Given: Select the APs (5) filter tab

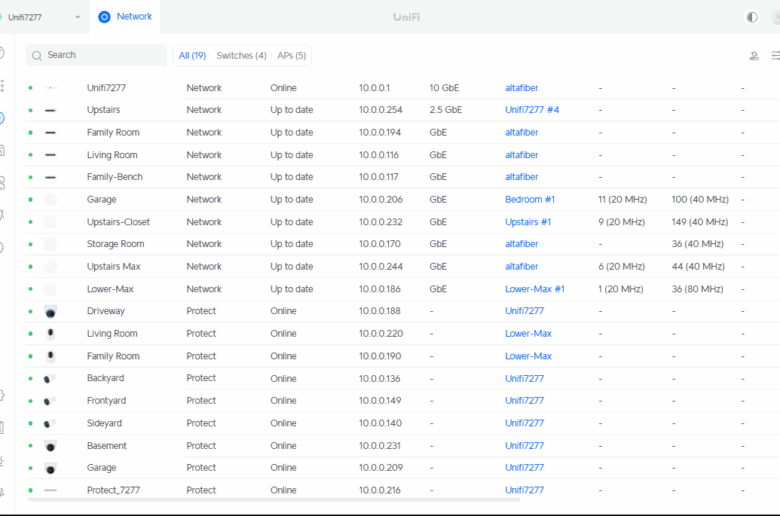Looking at the screenshot, I should click(290, 56).
